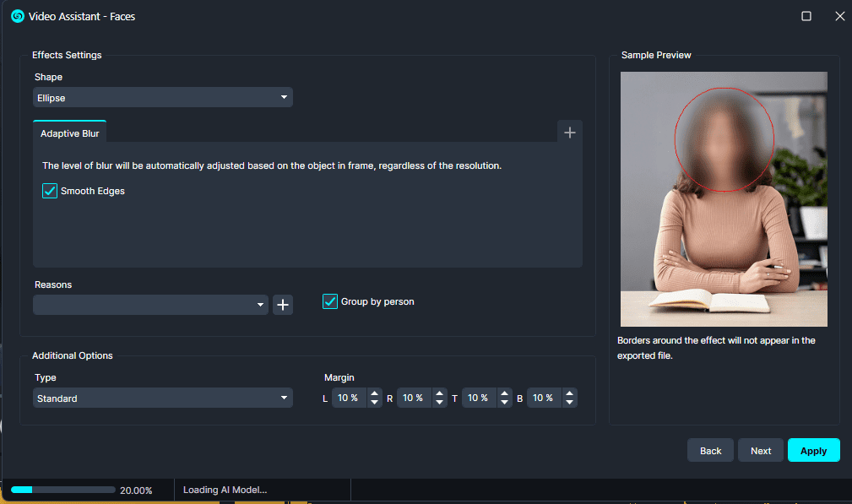Disable the Smooth Edges checkbox

(x=50, y=191)
